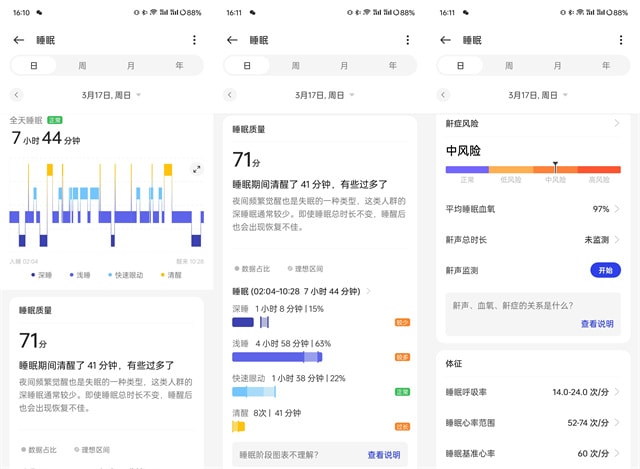The image size is (640, 469).
Task: Open date dropdown 3月17日 in middle screen
Action: pos(324,95)
